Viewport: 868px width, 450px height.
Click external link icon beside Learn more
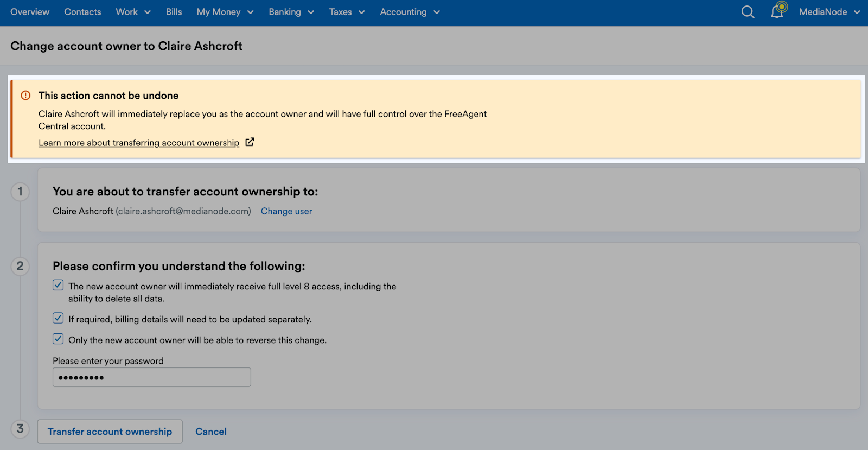click(x=250, y=142)
